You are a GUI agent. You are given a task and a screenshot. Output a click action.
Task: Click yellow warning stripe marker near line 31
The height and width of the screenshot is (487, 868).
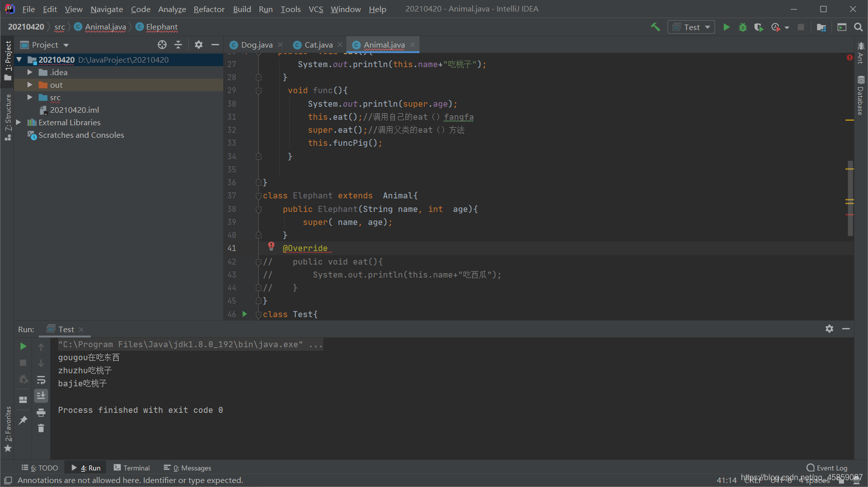pyautogui.click(x=849, y=120)
